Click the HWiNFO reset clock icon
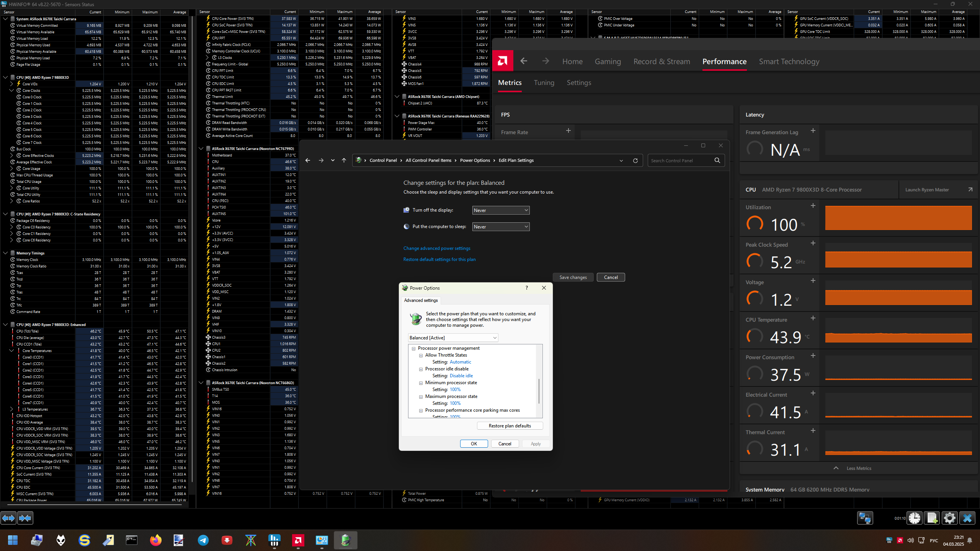This screenshot has width=980, height=551. [914, 518]
